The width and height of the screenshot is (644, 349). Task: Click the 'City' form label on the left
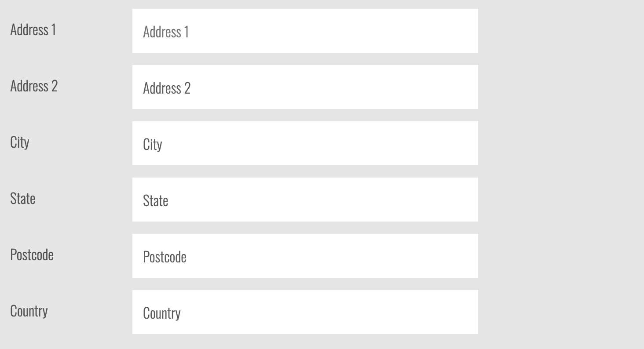click(x=20, y=142)
